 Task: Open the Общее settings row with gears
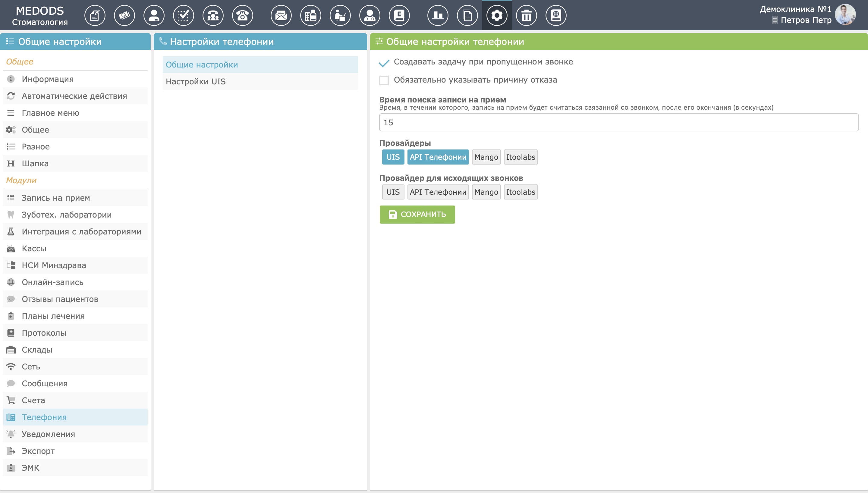pos(75,130)
